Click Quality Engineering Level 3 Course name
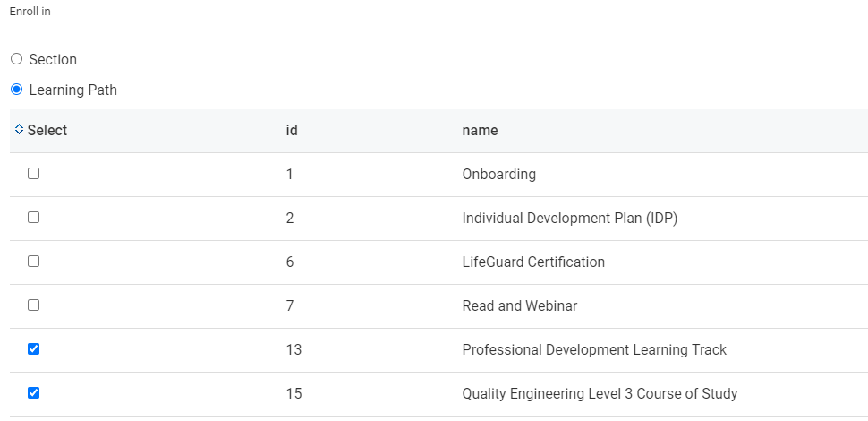This screenshot has height=421, width=868. [x=600, y=394]
